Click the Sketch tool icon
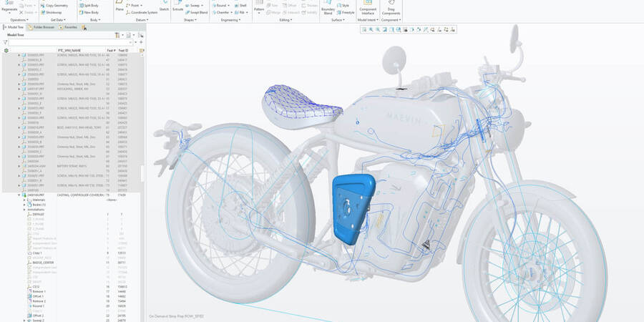This screenshot has width=644, height=322. [164, 6]
